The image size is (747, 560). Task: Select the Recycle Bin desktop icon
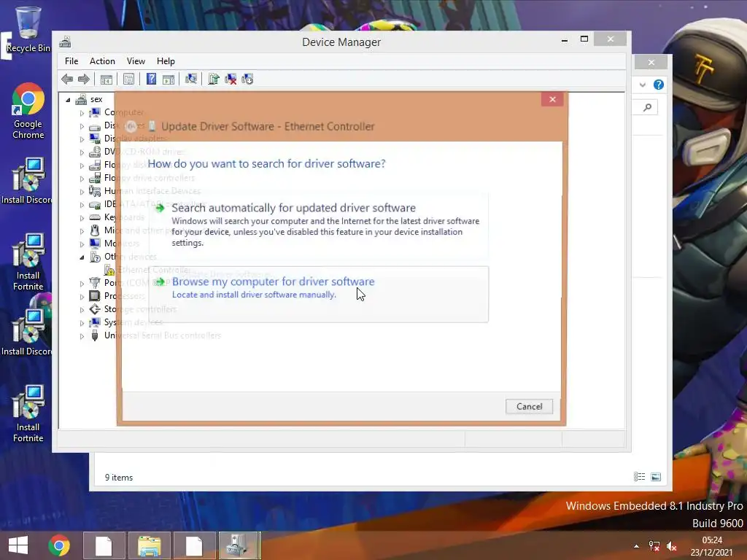coord(28,29)
